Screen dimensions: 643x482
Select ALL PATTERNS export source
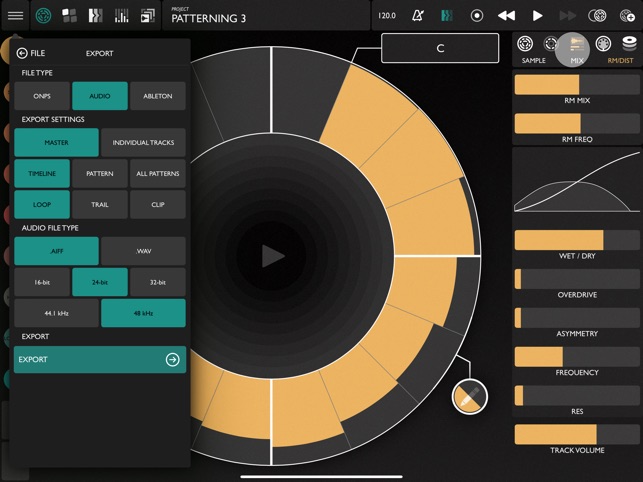point(158,174)
